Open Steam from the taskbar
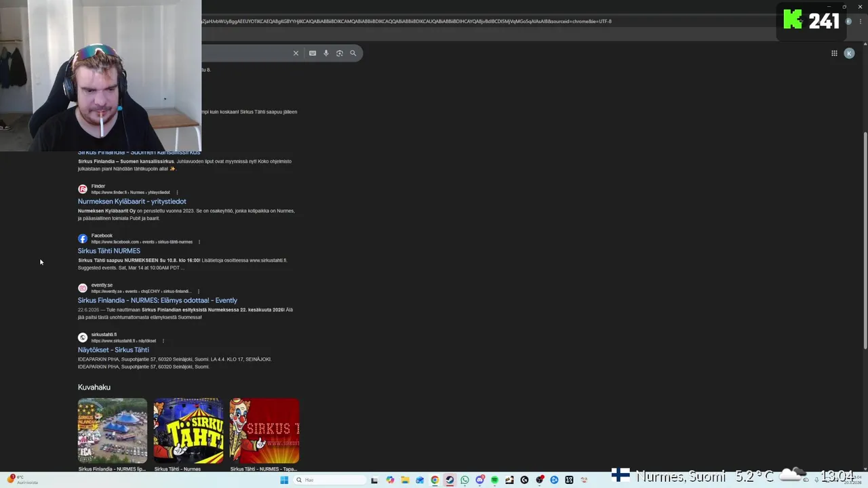Screen dimensions: 868x488 450,480
